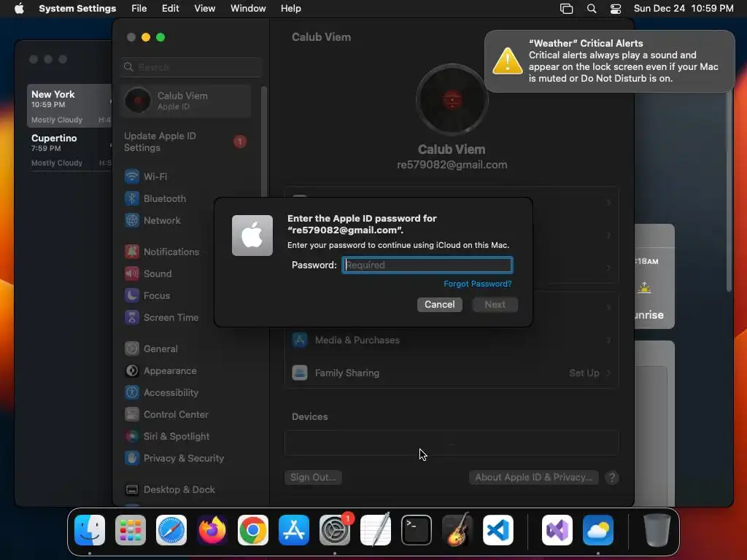
Task: Click the Wi-Fi icon in sidebar
Action: point(132,176)
